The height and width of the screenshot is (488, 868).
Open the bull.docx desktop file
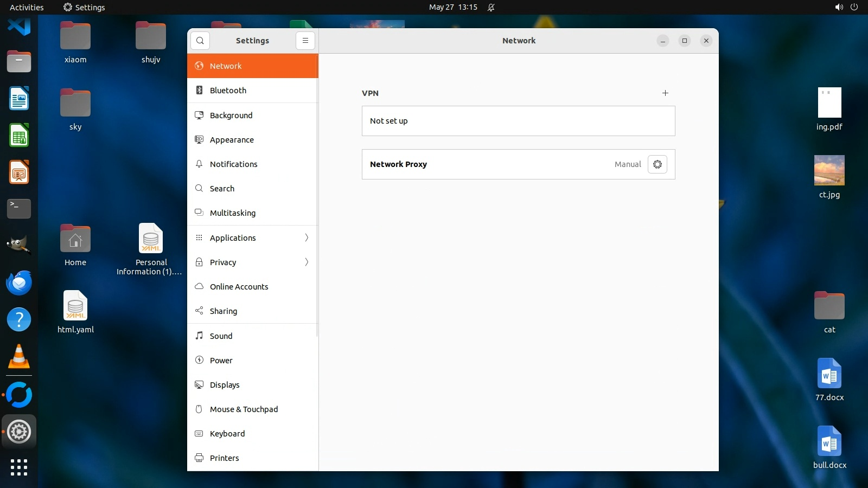click(829, 441)
